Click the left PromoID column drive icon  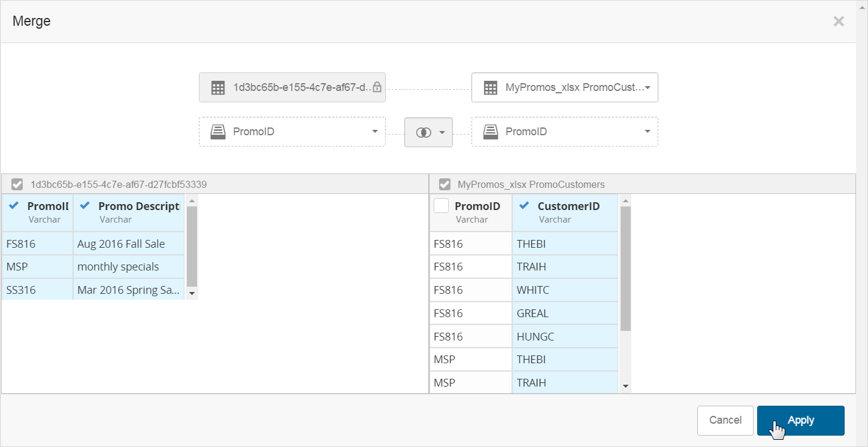(x=218, y=132)
